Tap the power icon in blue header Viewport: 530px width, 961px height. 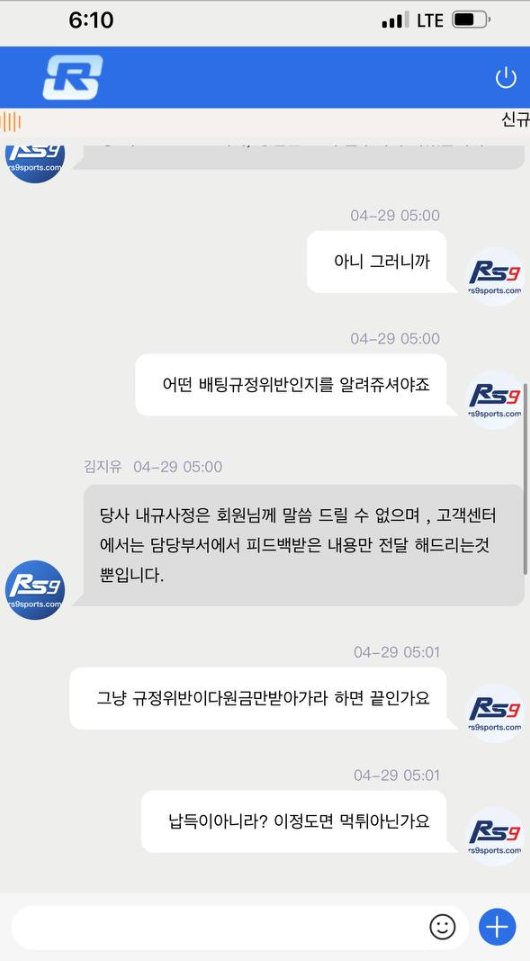[x=505, y=78]
